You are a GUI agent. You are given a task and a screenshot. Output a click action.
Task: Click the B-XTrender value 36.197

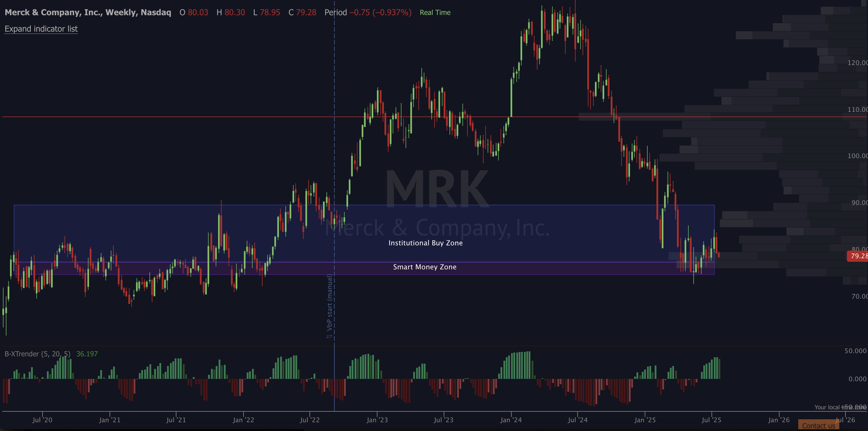87,354
